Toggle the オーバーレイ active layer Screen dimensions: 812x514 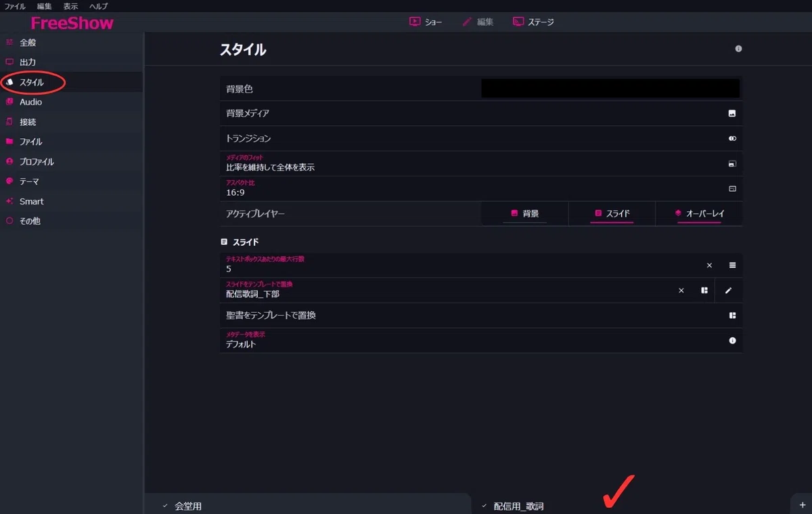699,213
